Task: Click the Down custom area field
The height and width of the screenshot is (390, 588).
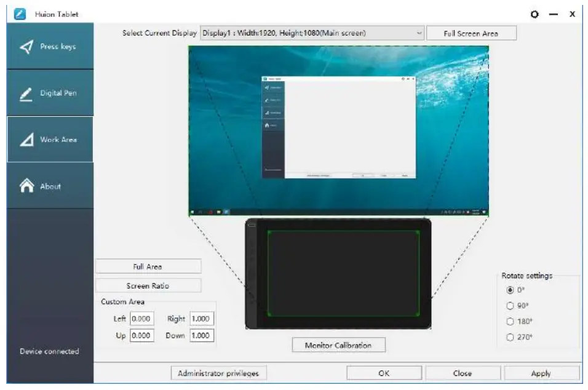Action: [x=204, y=336]
